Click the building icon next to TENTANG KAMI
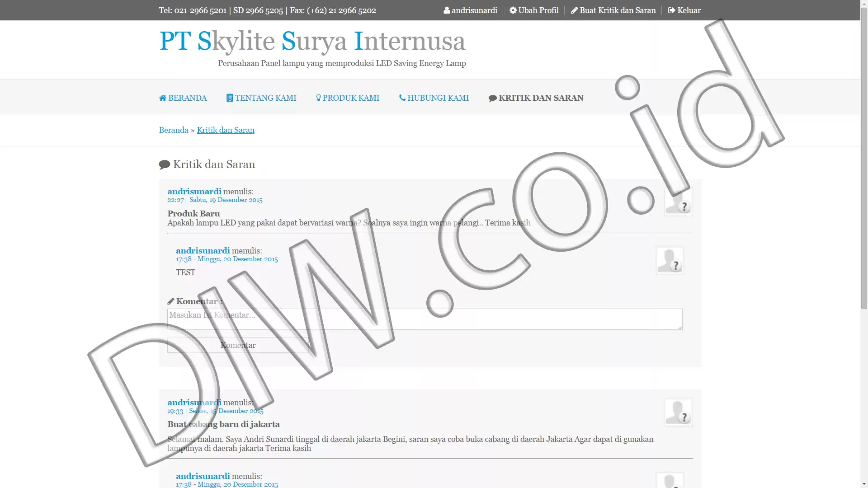 [x=230, y=98]
